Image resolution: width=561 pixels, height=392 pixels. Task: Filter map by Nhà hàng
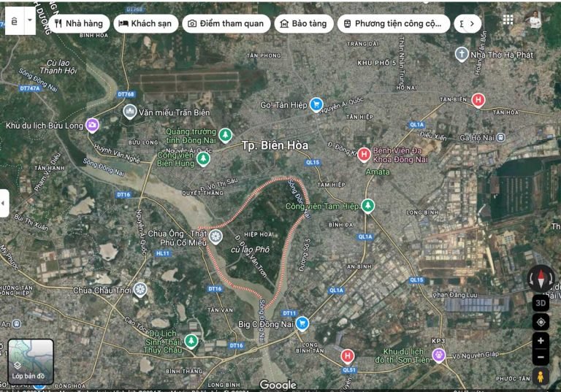(78, 23)
